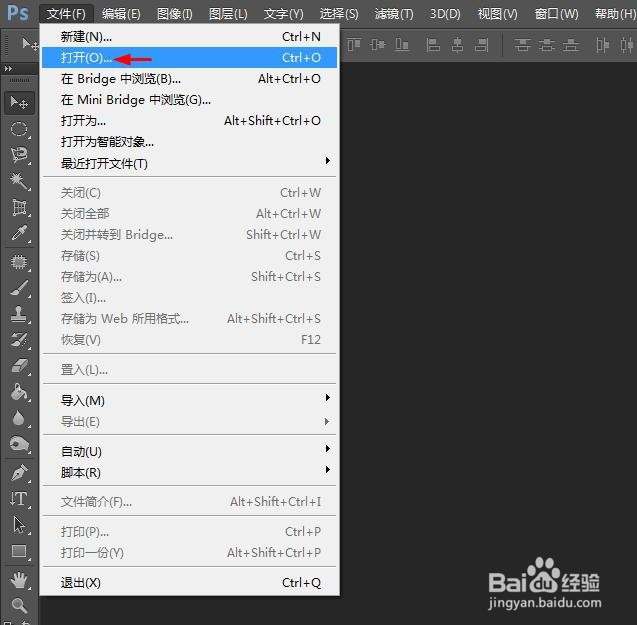Expand the toolbox double-arrow toggle
This screenshot has width=637, height=625.
8,69
